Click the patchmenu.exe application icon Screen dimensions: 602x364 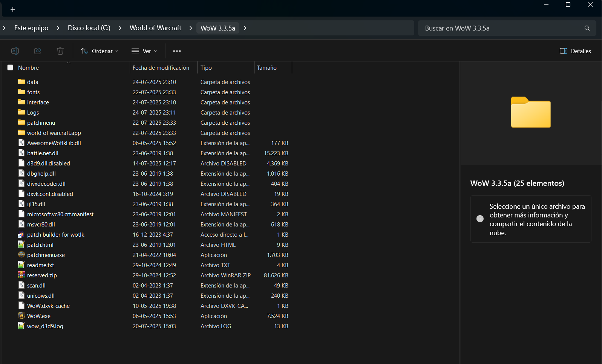(x=21, y=254)
